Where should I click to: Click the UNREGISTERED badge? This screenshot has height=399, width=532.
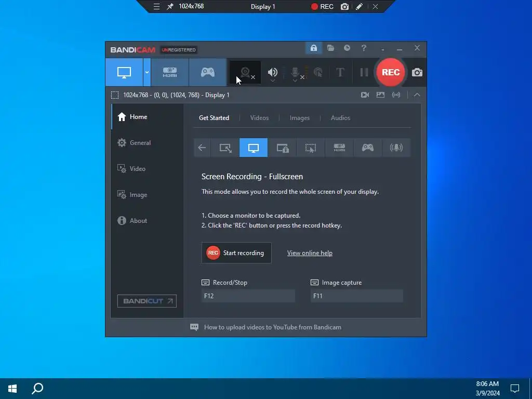(x=179, y=50)
